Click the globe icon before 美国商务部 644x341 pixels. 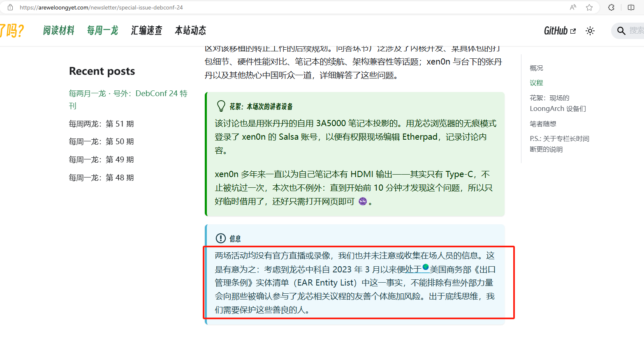click(426, 267)
